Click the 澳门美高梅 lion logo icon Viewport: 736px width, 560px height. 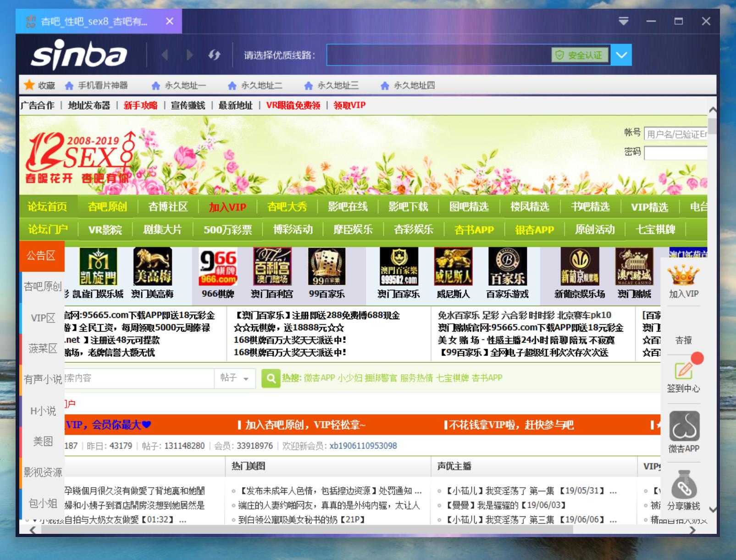(x=153, y=266)
